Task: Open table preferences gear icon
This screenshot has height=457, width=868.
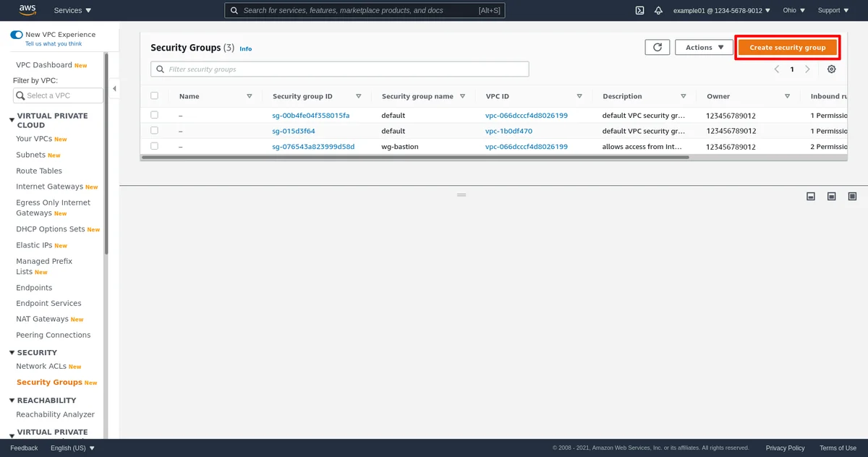Action: coord(831,69)
